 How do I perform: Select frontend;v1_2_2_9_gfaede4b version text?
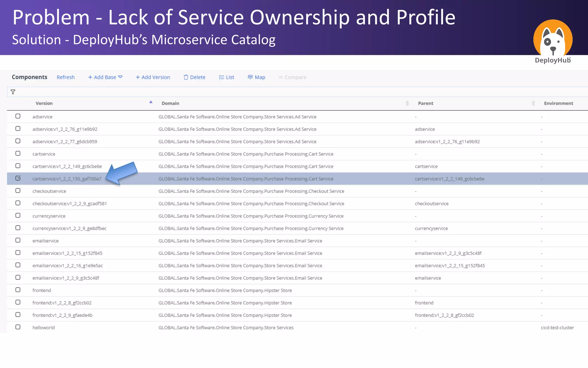[63, 315]
